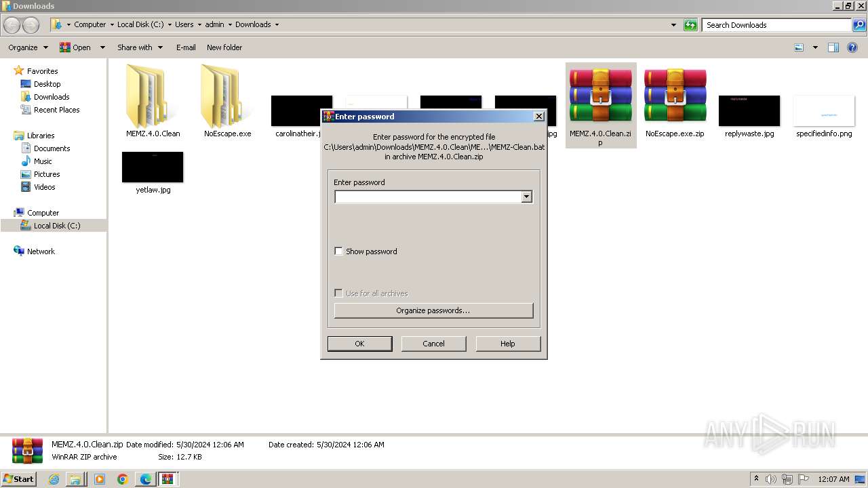Open Windows Explorer from the taskbar

pos(75,479)
